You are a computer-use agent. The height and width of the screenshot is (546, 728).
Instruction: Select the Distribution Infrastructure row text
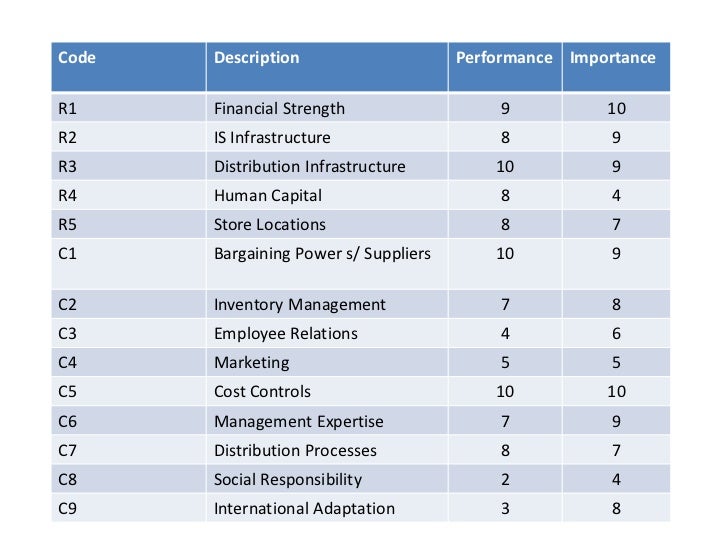point(309,166)
